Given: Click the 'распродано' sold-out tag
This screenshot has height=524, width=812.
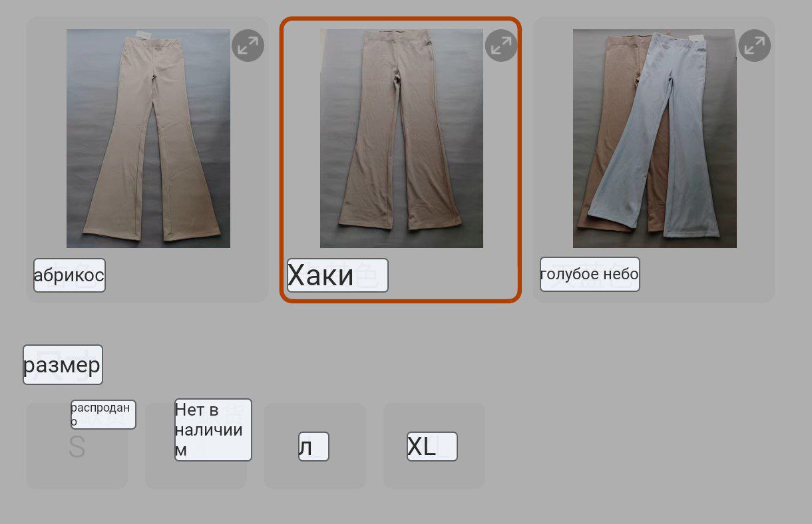Looking at the screenshot, I should click(x=103, y=414).
